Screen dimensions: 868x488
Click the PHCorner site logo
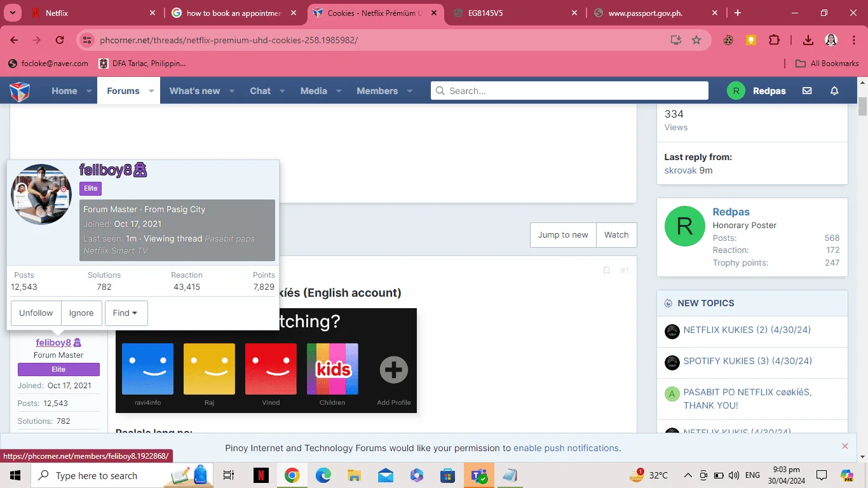click(x=20, y=91)
